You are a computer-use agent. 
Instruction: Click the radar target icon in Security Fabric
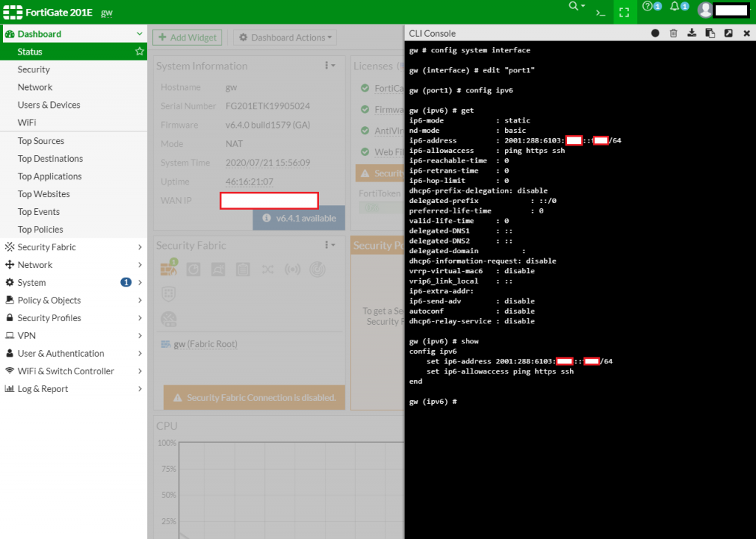(x=317, y=269)
